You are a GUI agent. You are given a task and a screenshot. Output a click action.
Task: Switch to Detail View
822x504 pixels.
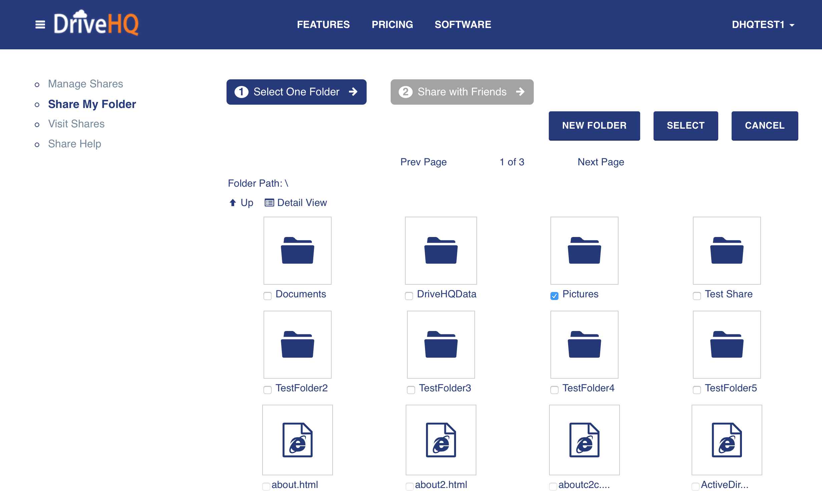pyautogui.click(x=296, y=203)
